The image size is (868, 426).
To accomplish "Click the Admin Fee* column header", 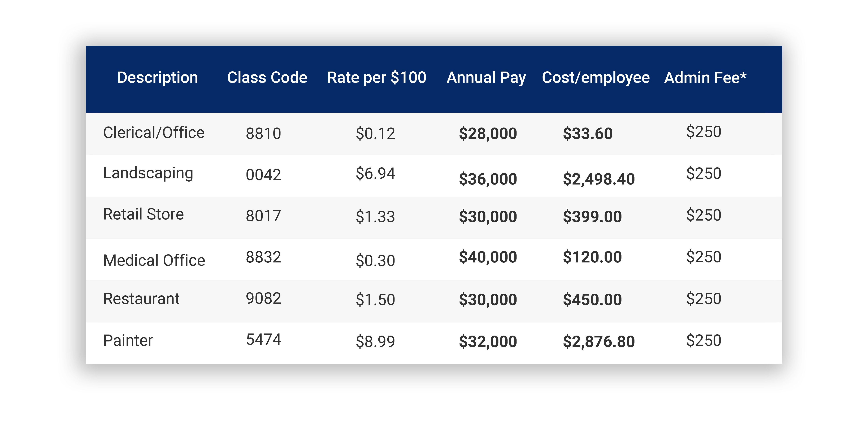I will coord(705,78).
